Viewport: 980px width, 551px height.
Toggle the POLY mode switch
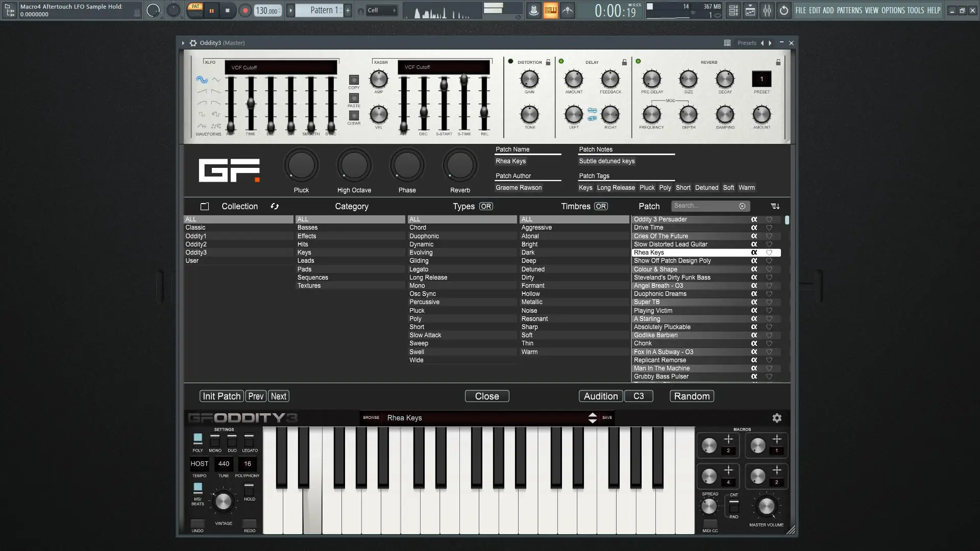[x=198, y=439]
